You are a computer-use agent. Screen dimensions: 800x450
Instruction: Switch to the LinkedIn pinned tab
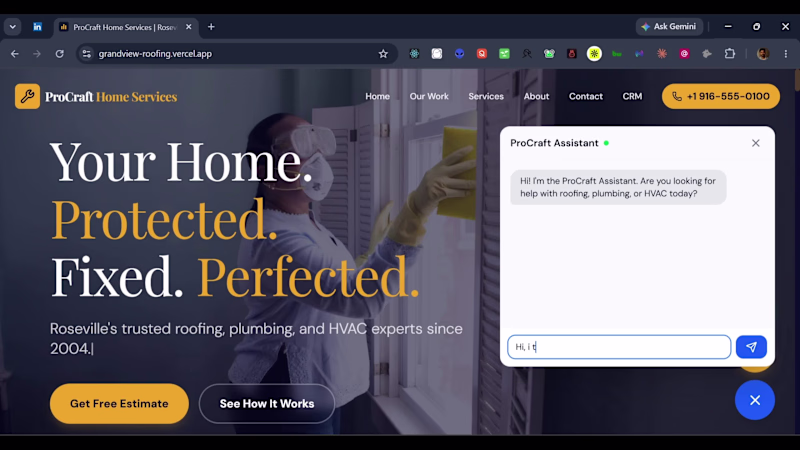[x=37, y=27]
